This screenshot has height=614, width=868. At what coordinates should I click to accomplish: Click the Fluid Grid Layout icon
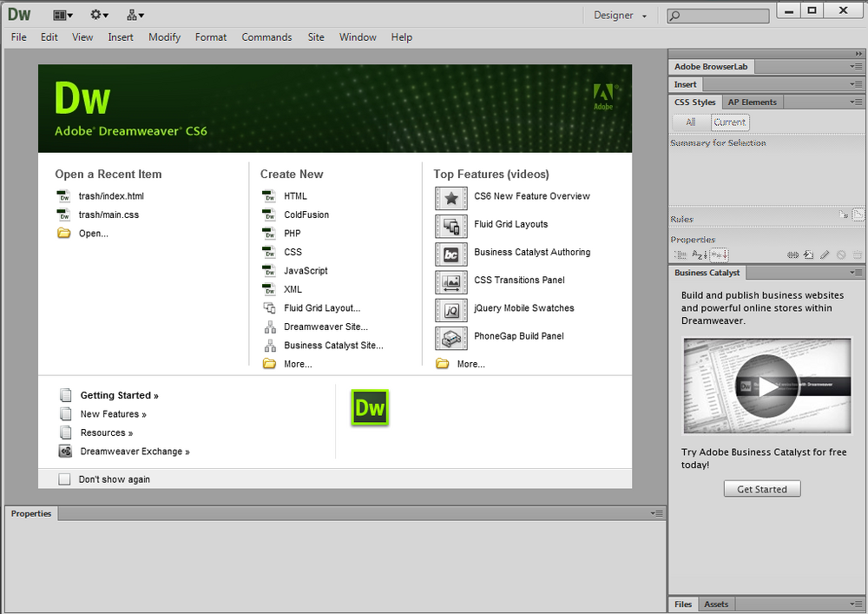point(270,307)
